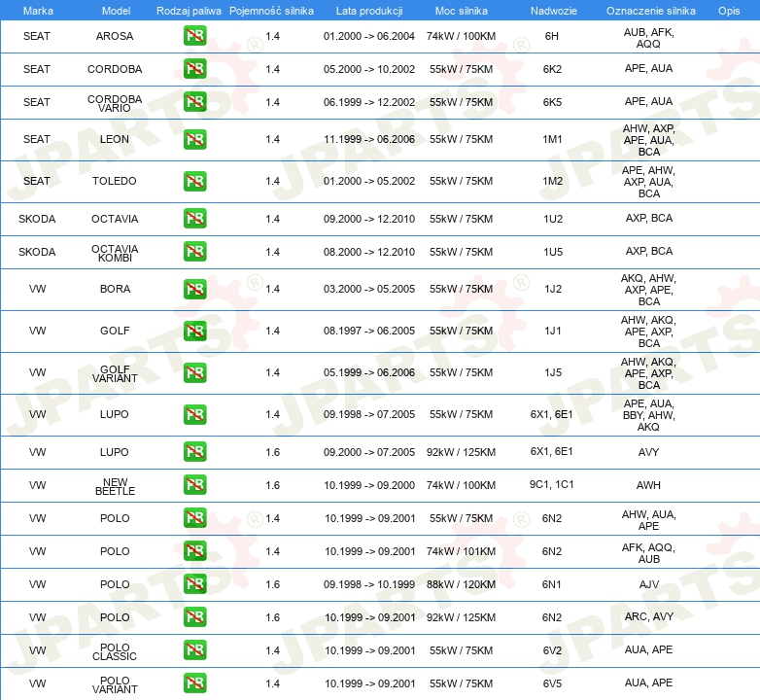The height and width of the screenshot is (700, 760).
Task: Click the fuel icon in the SKODA OCTAVIA 1U2 row
Action: click(x=194, y=218)
